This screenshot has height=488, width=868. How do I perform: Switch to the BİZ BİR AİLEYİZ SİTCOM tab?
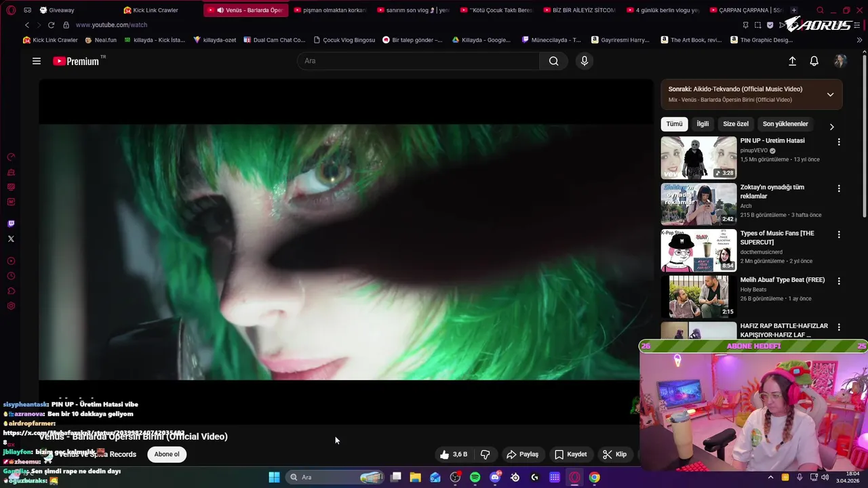click(580, 10)
